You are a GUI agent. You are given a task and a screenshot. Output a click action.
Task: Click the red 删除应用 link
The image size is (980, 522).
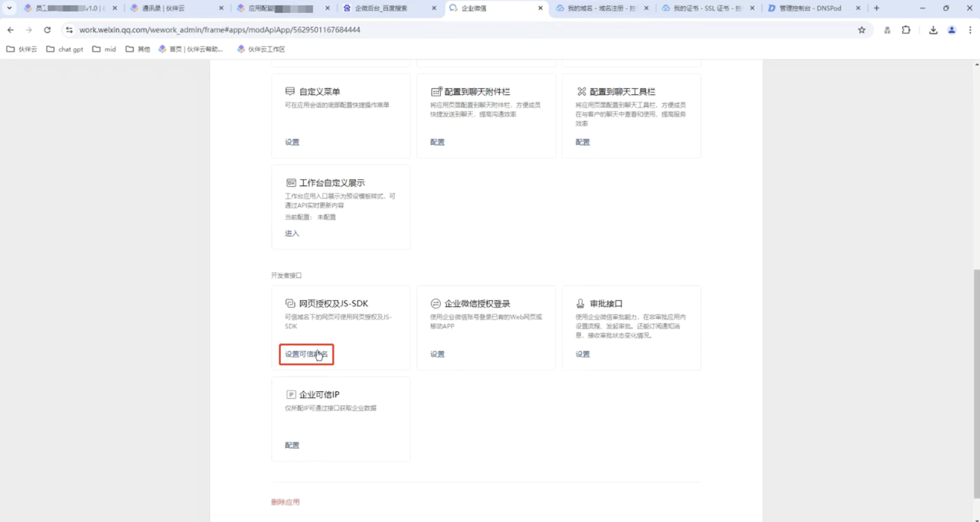pos(285,502)
